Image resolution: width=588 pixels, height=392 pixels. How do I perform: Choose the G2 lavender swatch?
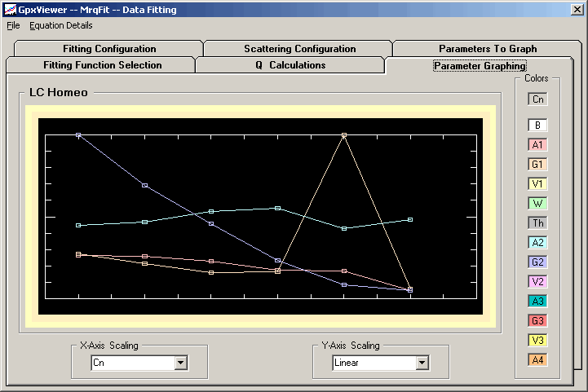(x=537, y=262)
